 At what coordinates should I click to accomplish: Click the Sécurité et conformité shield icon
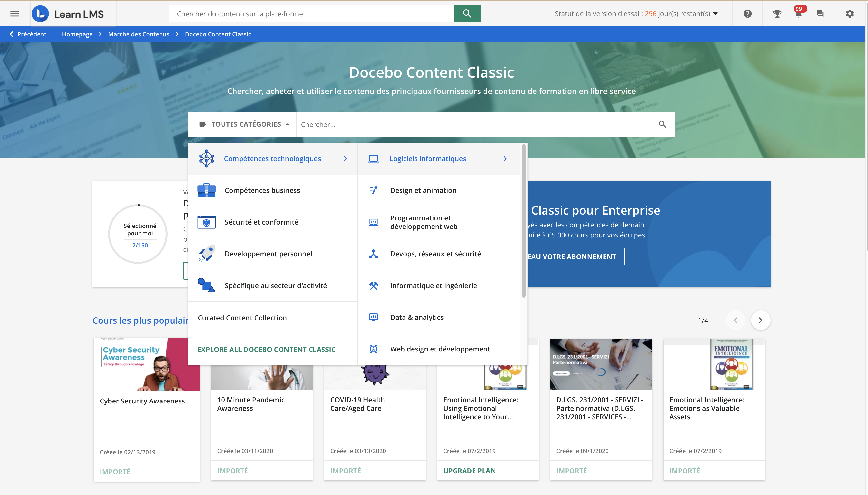coord(206,222)
